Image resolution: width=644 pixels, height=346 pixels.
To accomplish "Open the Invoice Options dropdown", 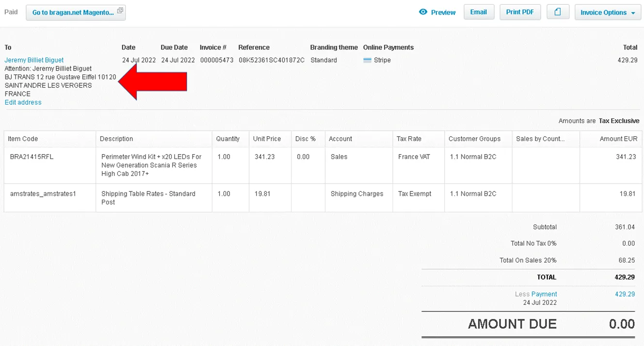I will click(x=608, y=13).
